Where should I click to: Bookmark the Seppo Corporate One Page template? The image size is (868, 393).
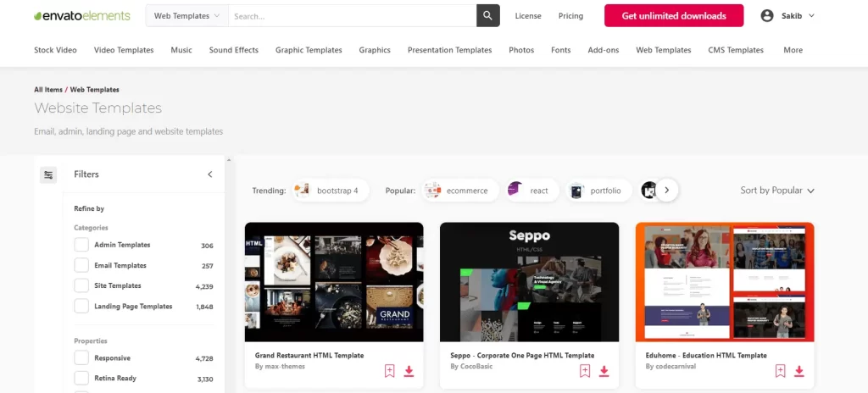click(585, 371)
